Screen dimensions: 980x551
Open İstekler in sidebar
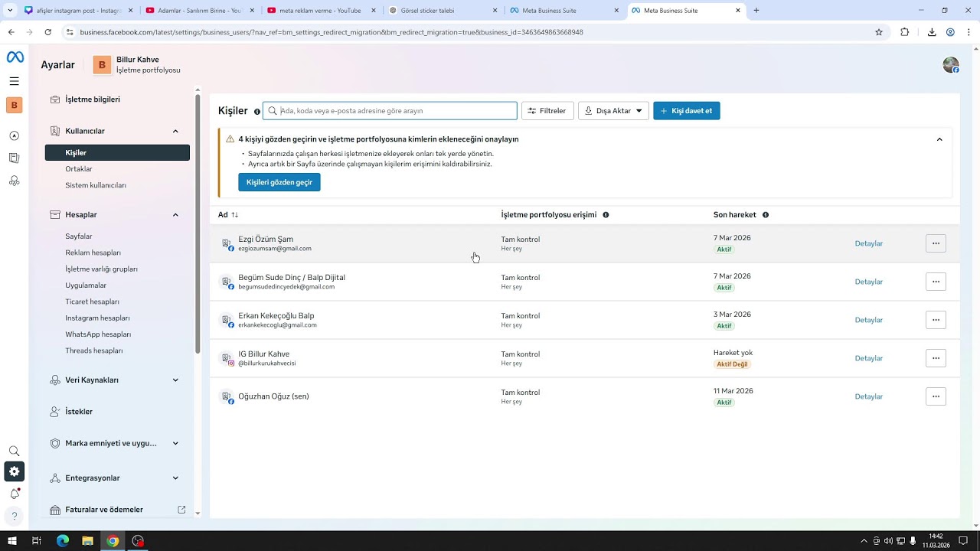click(79, 412)
